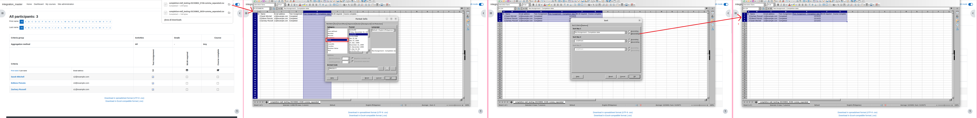Click Cancel in the Sort dialog
Screen dimensions: 980x118
coord(623,77)
